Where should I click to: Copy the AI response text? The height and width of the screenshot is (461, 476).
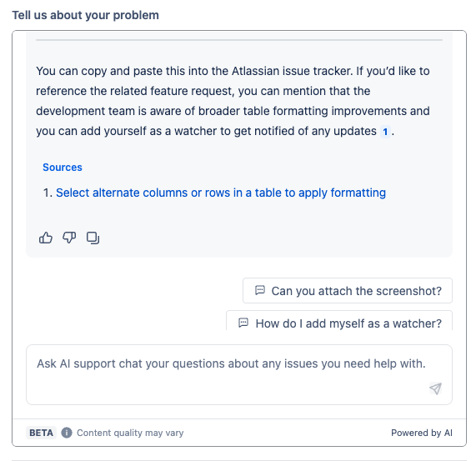[x=93, y=238]
